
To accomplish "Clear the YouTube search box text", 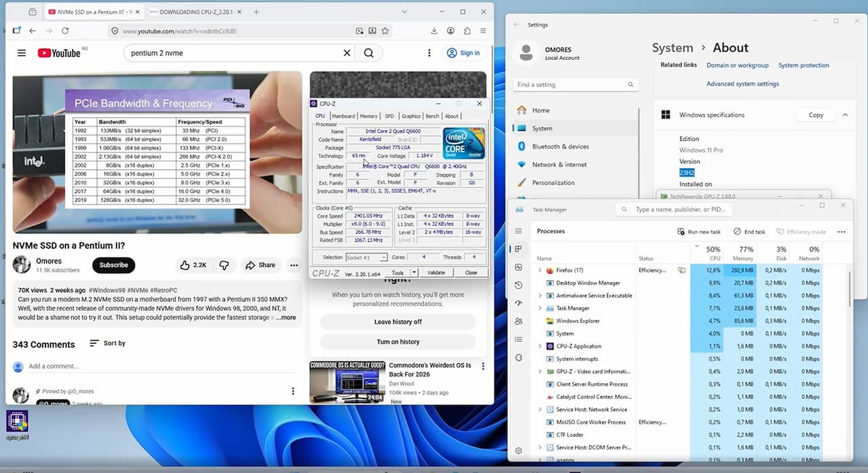I will click(x=347, y=53).
